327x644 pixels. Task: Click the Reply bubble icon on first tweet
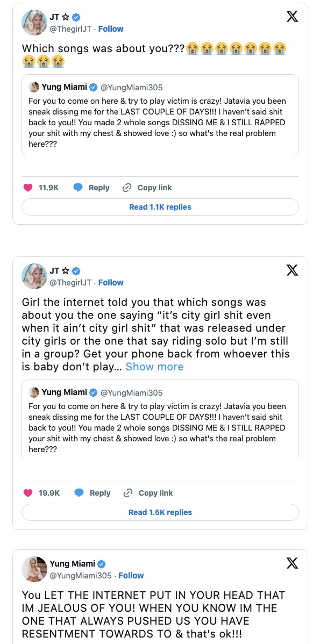(x=78, y=188)
